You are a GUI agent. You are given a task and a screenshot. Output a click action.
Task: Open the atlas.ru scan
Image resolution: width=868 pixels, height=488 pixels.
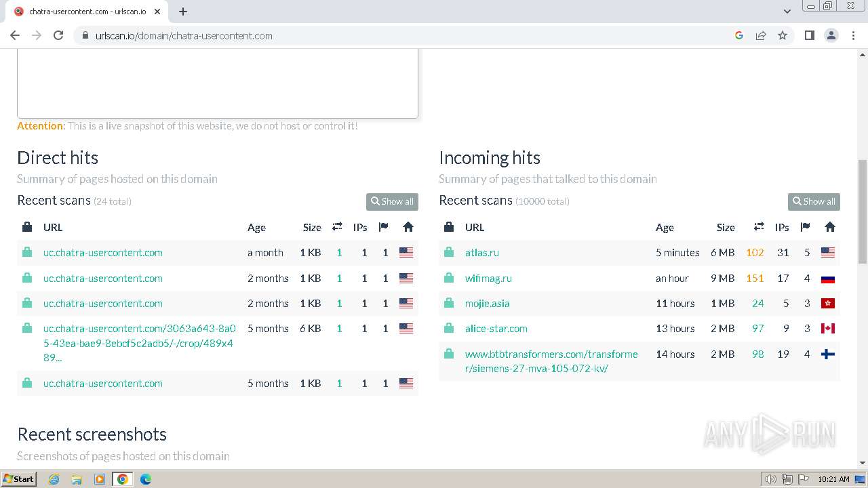(x=482, y=253)
